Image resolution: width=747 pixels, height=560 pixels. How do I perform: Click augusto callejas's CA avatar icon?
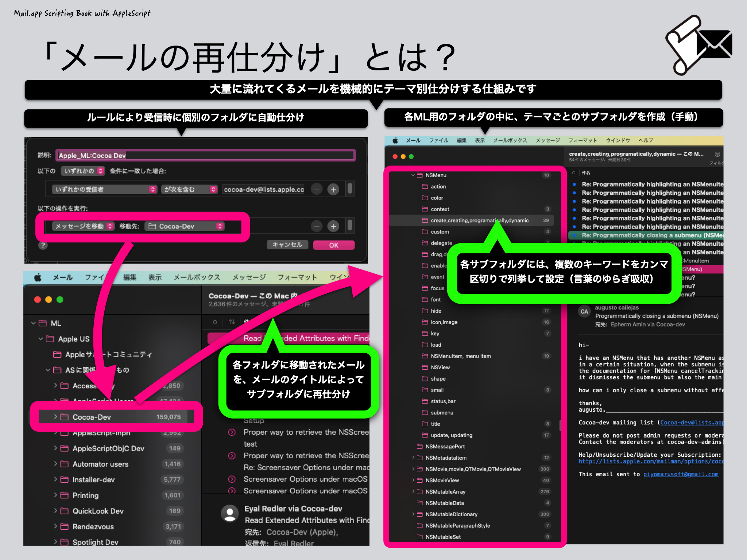(x=584, y=311)
